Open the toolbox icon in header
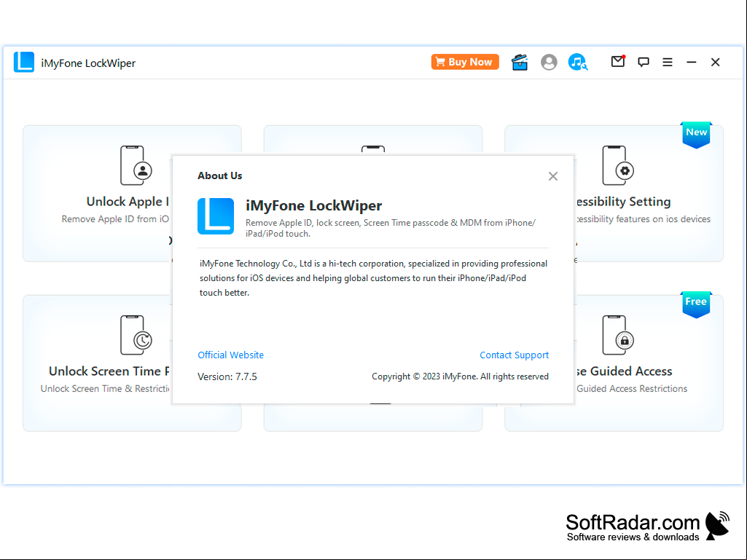The width and height of the screenshot is (747, 560). (x=520, y=62)
